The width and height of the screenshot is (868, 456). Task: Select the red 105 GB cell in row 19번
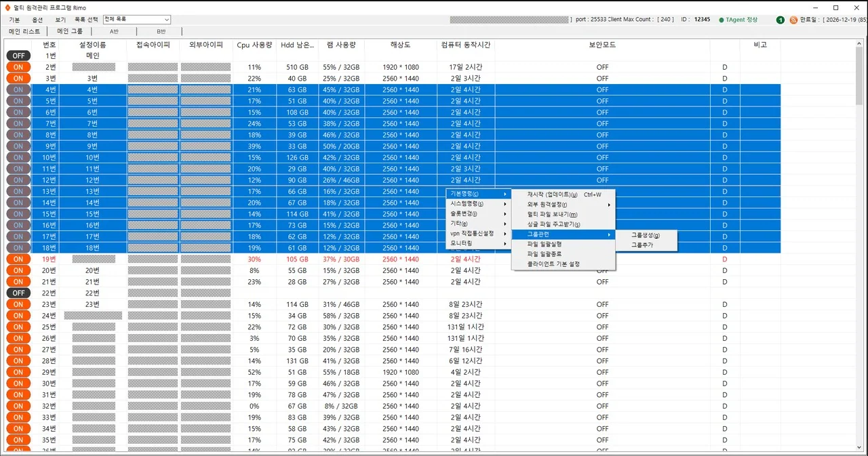(x=297, y=259)
